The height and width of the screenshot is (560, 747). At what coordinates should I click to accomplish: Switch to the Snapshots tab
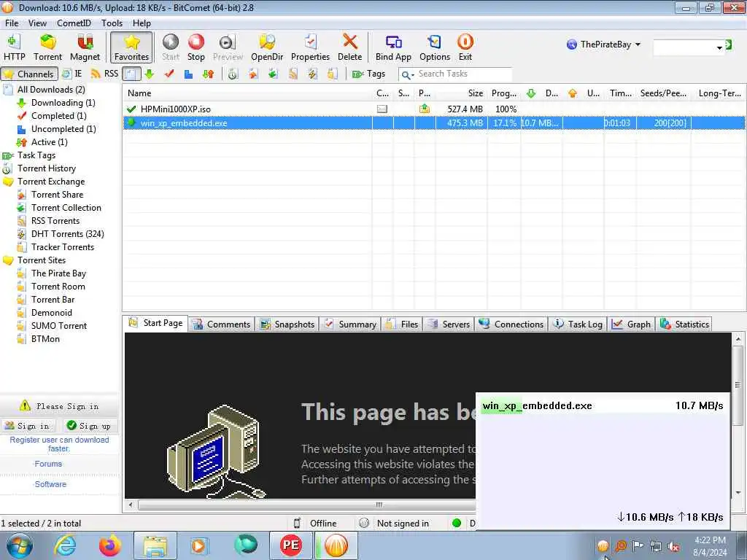pyautogui.click(x=287, y=324)
